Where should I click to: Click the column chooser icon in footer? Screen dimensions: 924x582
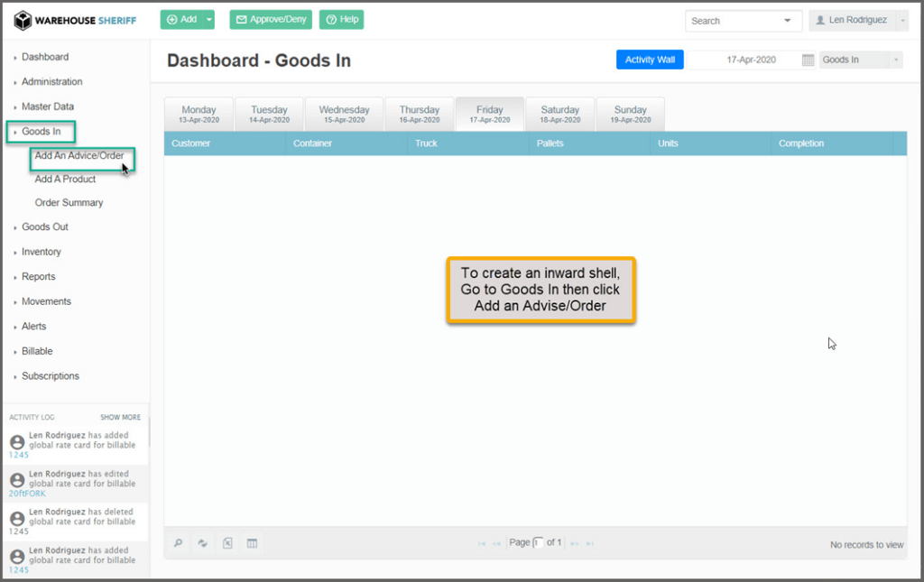tap(252, 543)
